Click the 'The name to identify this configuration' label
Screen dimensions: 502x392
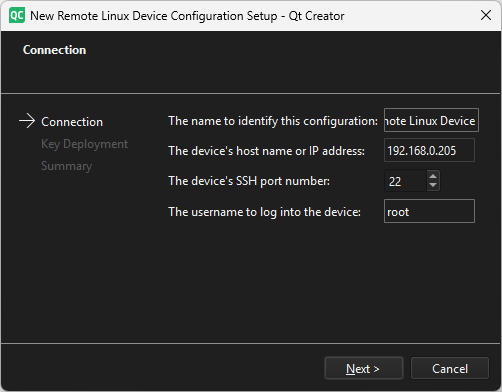click(273, 121)
